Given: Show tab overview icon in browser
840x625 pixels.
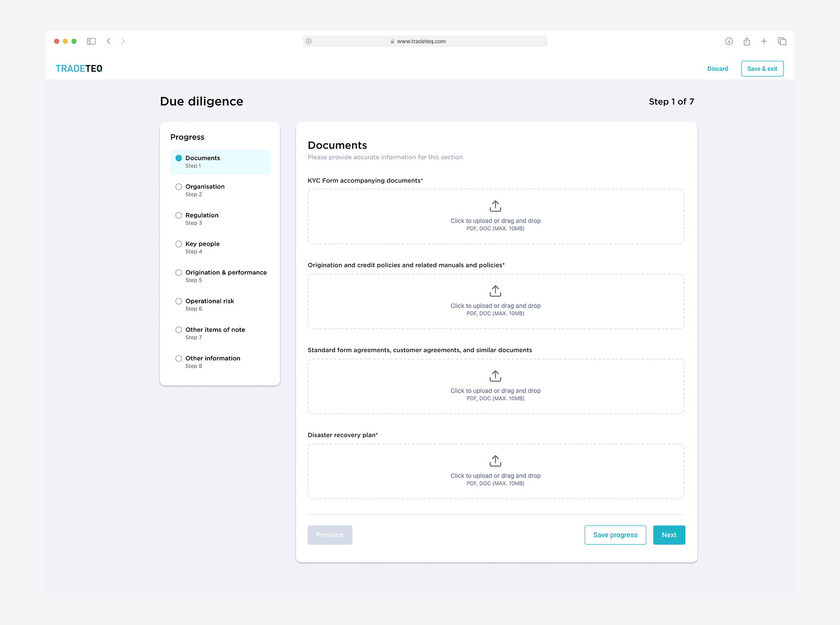Looking at the screenshot, I should (782, 41).
